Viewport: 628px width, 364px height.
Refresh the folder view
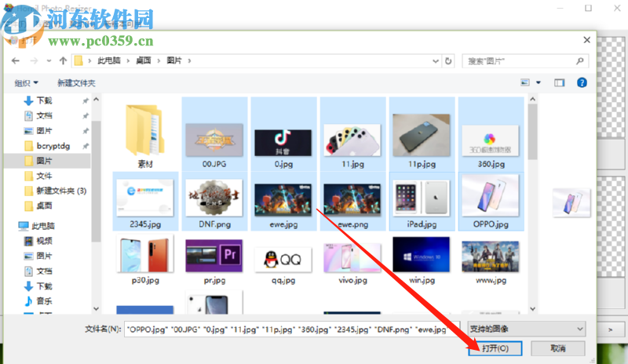coord(448,61)
